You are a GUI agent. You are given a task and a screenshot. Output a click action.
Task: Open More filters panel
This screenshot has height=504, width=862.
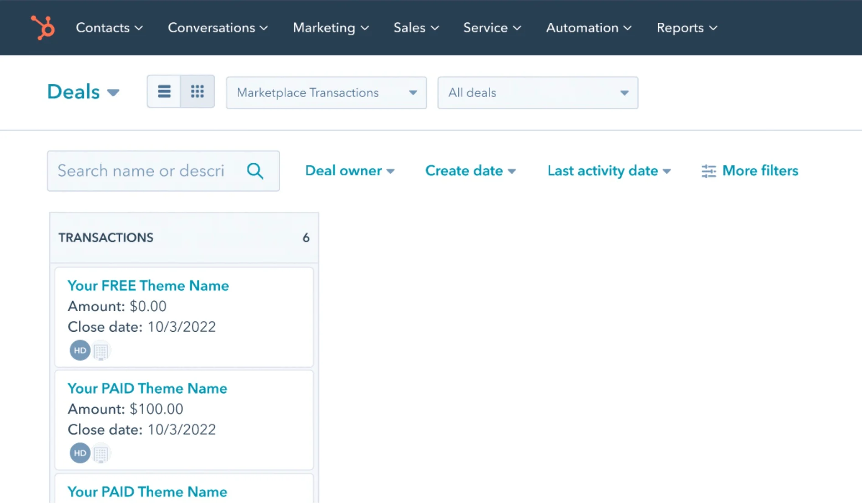(x=750, y=171)
